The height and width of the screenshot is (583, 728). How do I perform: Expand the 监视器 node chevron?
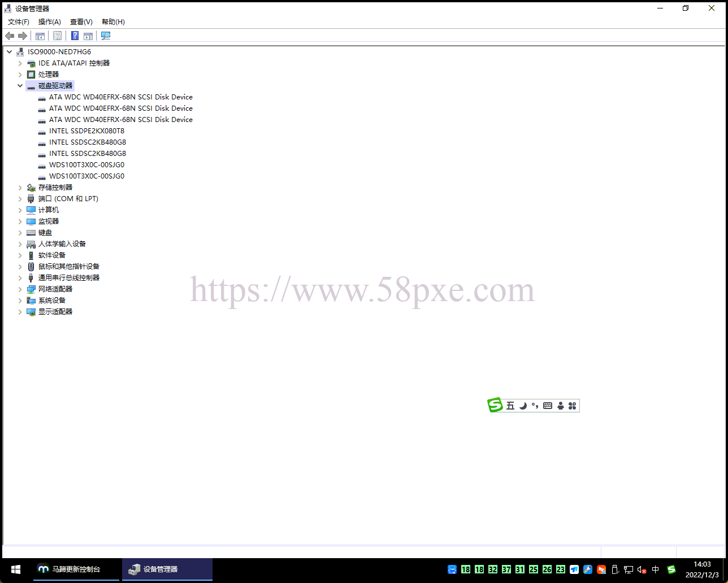(20, 221)
